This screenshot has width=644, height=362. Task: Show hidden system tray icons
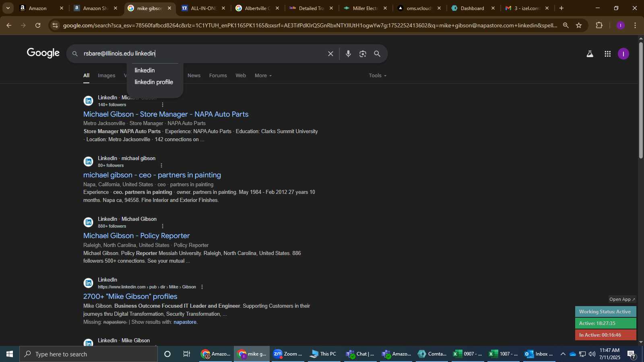point(563,354)
